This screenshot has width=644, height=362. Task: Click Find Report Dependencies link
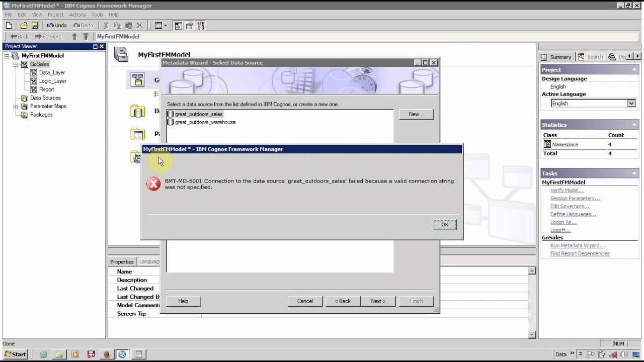580,254
